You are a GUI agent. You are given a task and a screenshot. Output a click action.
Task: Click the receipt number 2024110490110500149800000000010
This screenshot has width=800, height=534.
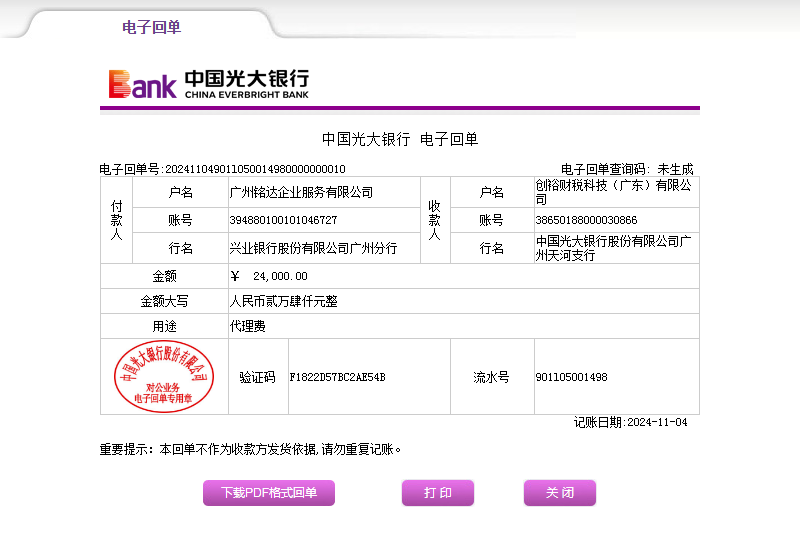tap(255, 169)
